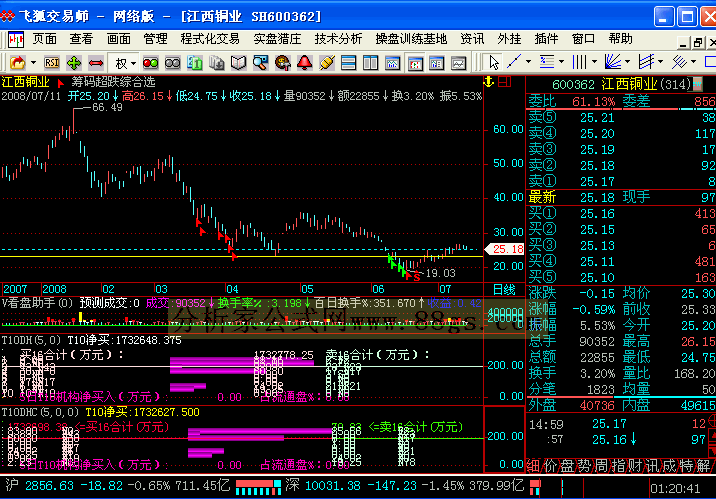Select the percentage lines drawing tool
716x499 pixels.
tap(547, 61)
